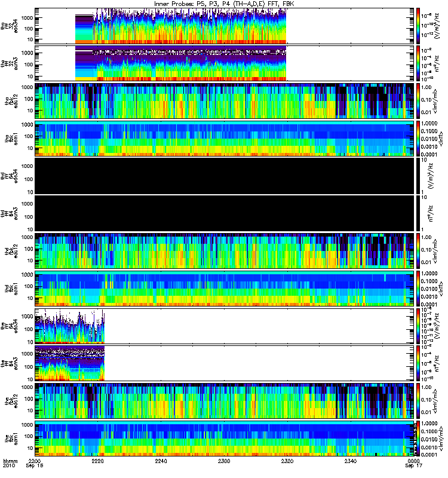Click the "thd fbk edc12" y-axis label
The height and width of the screenshot is (478, 448).
tap(11, 251)
